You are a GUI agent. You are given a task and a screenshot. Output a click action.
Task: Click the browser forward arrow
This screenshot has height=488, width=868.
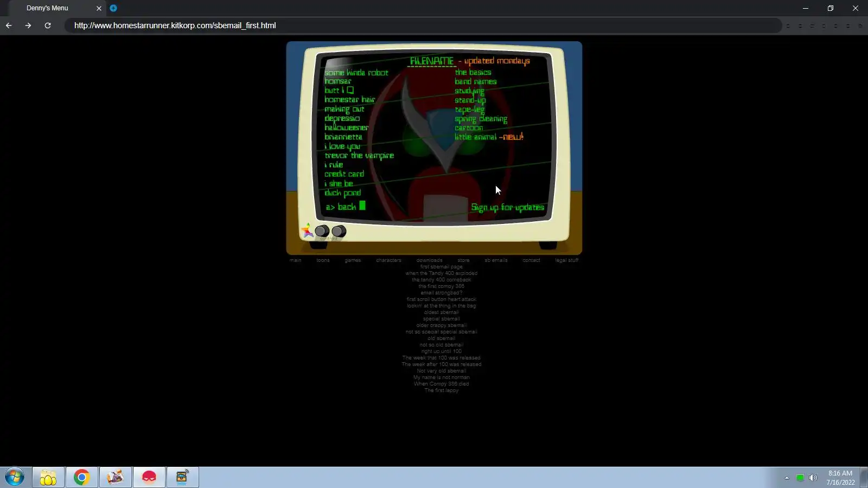tap(28, 25)
